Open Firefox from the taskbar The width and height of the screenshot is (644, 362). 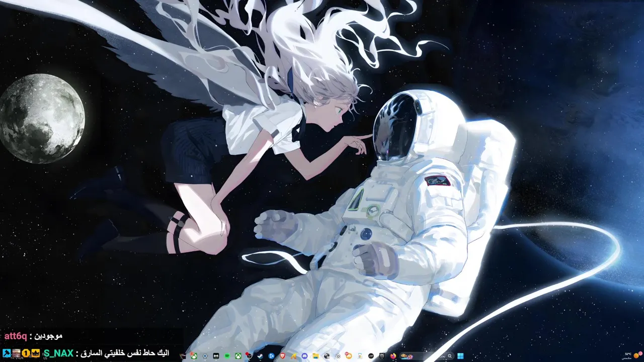(x=393, y=356)
